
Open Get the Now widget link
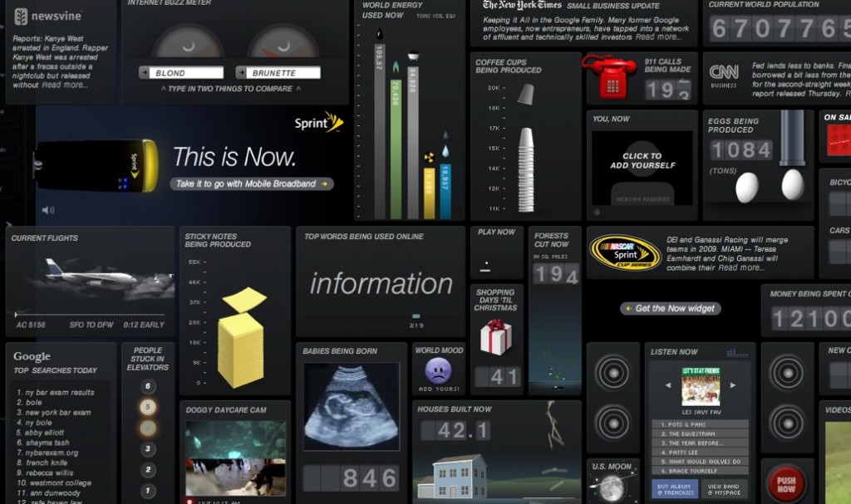[x=671, y=308]
